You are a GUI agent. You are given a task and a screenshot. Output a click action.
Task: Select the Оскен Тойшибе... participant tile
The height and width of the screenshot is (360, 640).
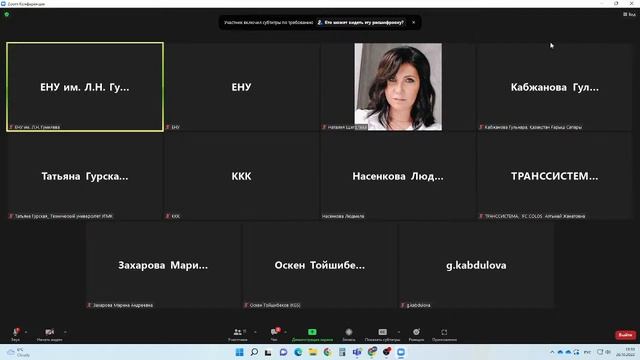click(320, 265)
